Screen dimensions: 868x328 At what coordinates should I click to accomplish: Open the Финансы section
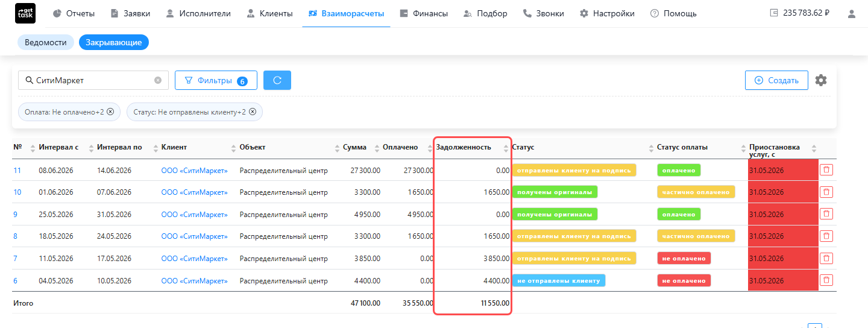click(x=424, y=13)
